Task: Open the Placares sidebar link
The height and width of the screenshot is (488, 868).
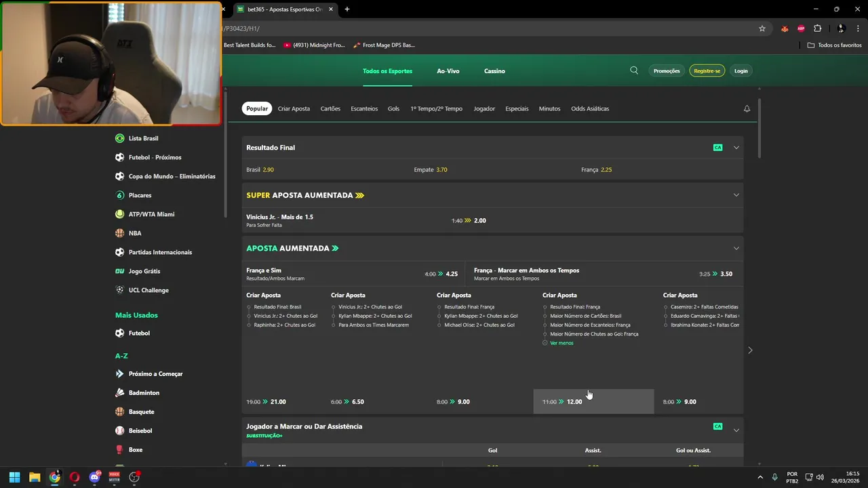Action: pyautogui.click(x=140, y=195)
